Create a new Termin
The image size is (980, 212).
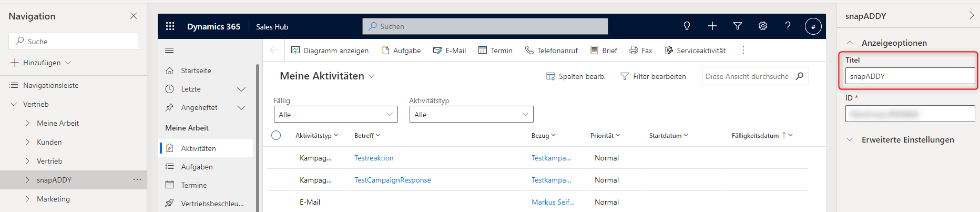495,51
